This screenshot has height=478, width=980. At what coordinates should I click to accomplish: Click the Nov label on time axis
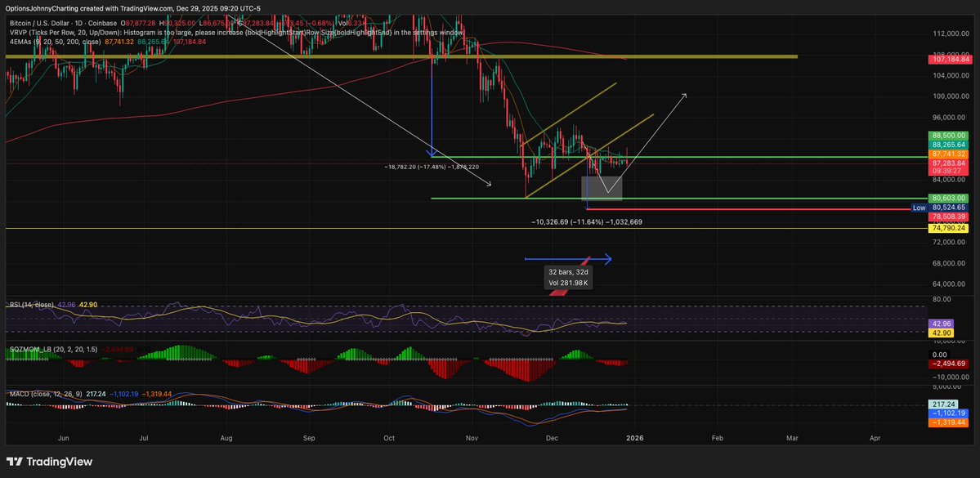coord(473,439)
